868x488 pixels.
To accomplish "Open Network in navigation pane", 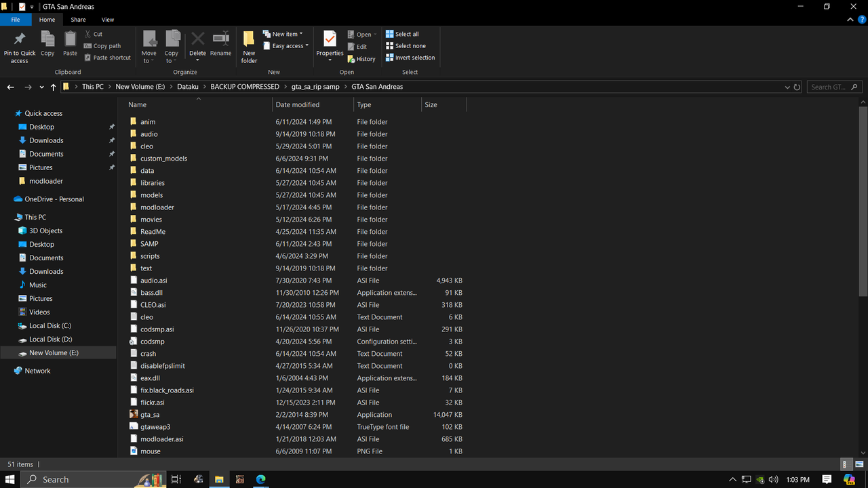I will 37,371.
